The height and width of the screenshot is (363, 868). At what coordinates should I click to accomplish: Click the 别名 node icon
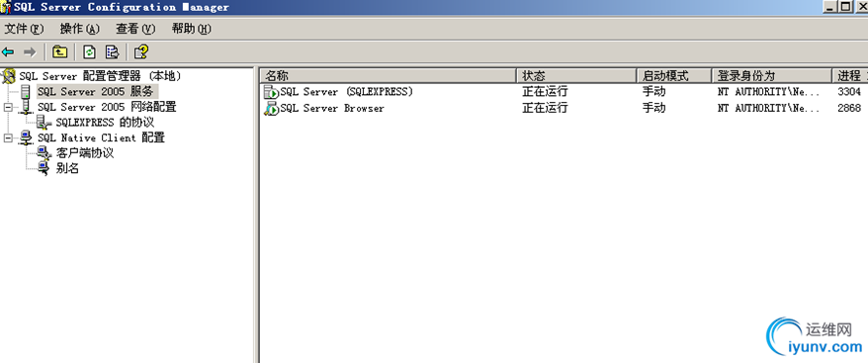[x=44, y=169]
